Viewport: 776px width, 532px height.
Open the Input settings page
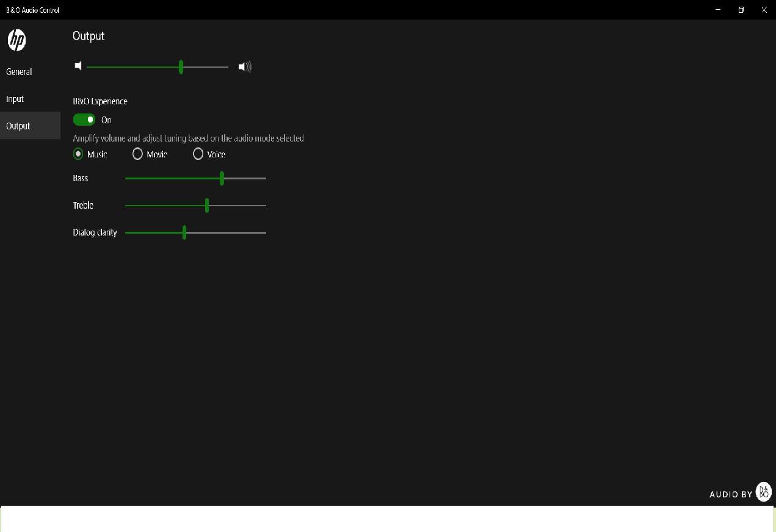15,98
